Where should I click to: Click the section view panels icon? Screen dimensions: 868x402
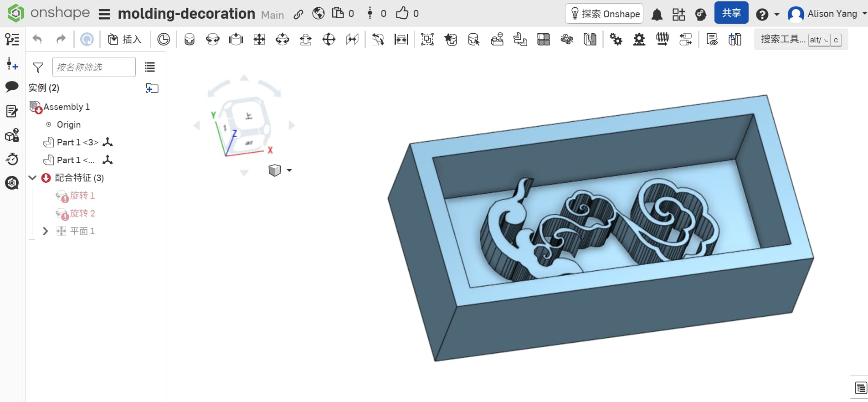click(590, 40)
